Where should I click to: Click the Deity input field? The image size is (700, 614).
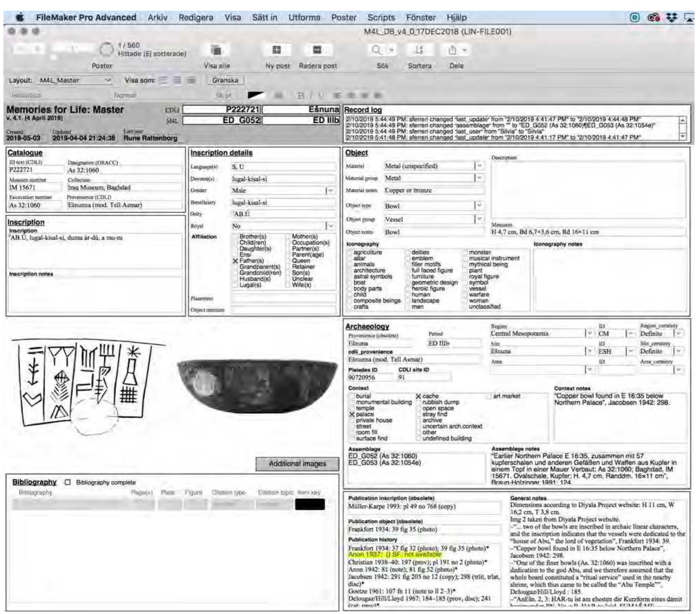click(x=283, y=214)
